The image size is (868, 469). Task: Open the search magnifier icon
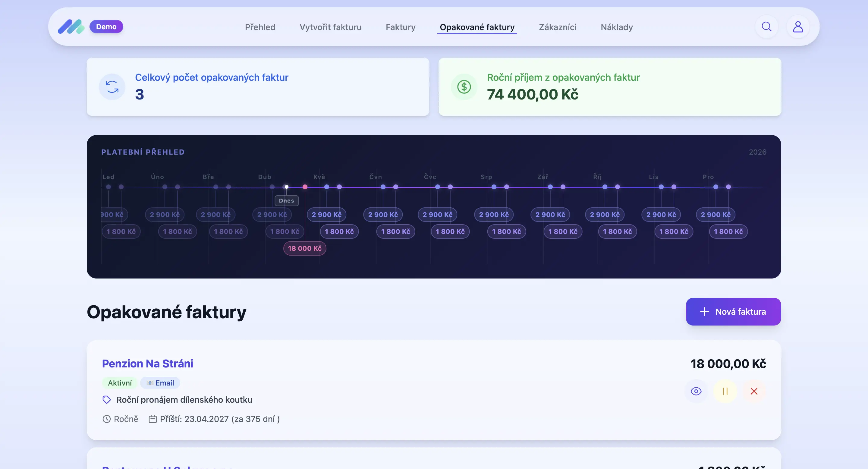tap(766, 27)
